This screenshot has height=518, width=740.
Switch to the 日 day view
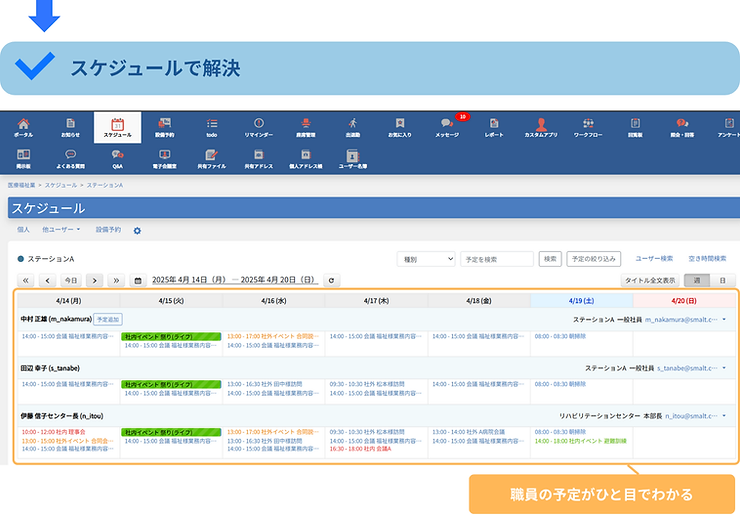(722, 281)
